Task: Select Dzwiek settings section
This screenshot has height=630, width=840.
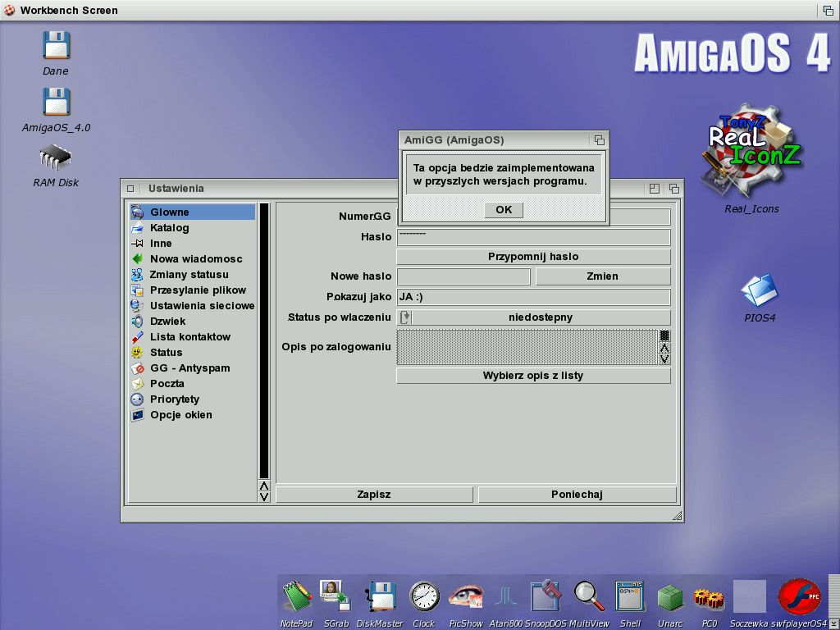Action: click(193, 321)
